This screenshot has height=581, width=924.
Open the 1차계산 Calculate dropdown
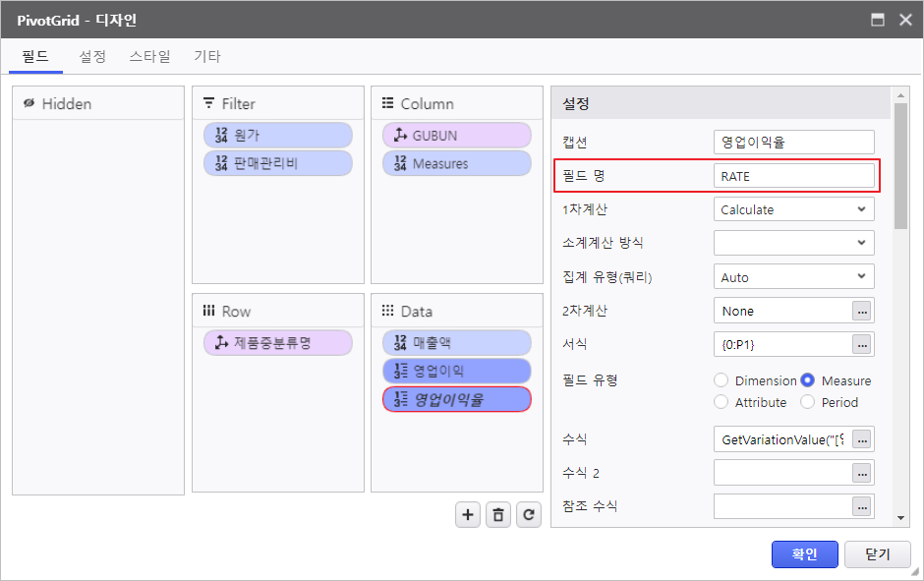point(794,209)
